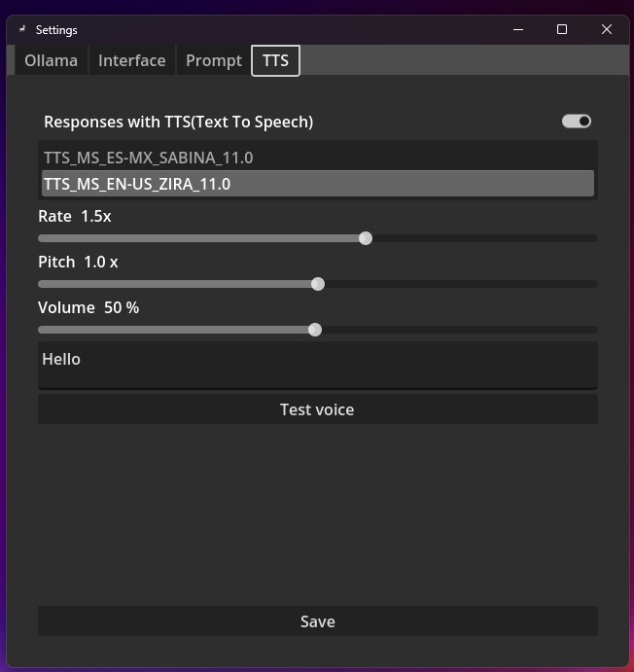634x672 pixels.
Task: Toggle Responses with TTS switch
Action: [577, 122]
